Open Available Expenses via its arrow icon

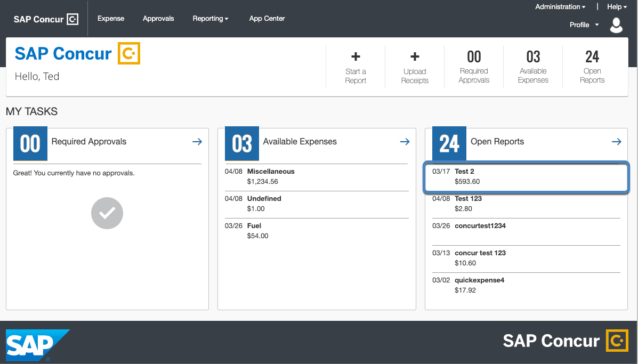(x=405, y=142)
